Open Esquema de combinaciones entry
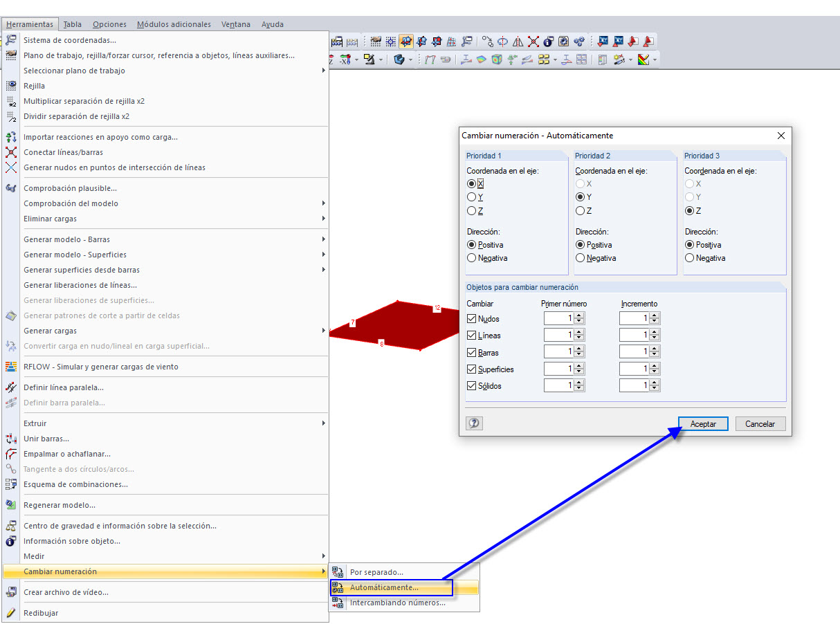The image size is (840, 624). pos(166,484)
